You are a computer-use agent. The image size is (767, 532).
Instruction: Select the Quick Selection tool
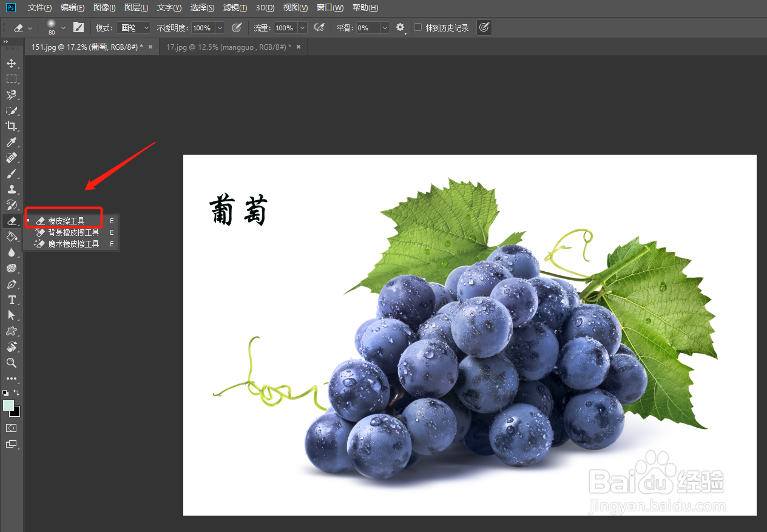click(11, 110)
